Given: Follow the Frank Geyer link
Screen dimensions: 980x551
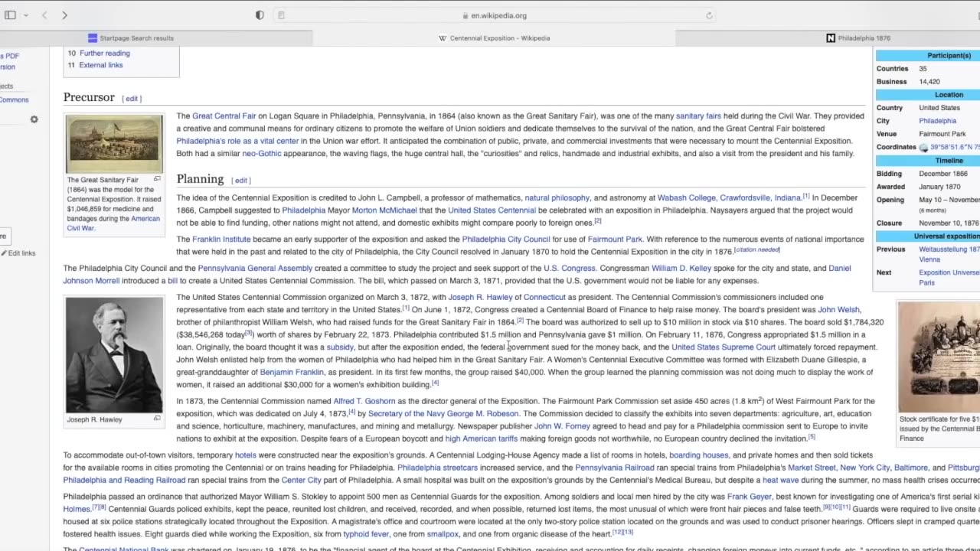Looking at the screenshot, I should 750,497.
